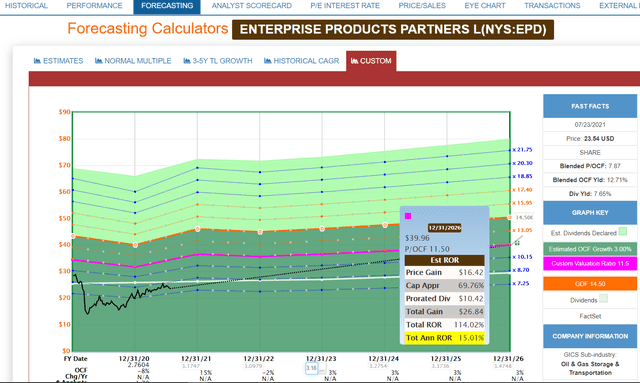The height and width of the screenshot is (383, 640).
Task: Select the 3-5Y TL GROWTH calculator label
Action: [x=222, y=61]
